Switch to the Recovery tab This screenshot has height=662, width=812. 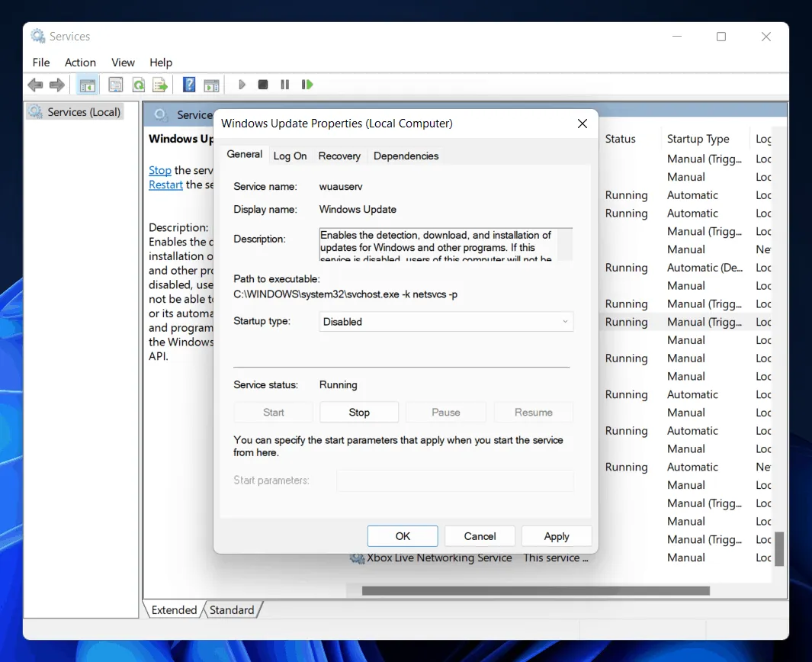coord(339,156)
